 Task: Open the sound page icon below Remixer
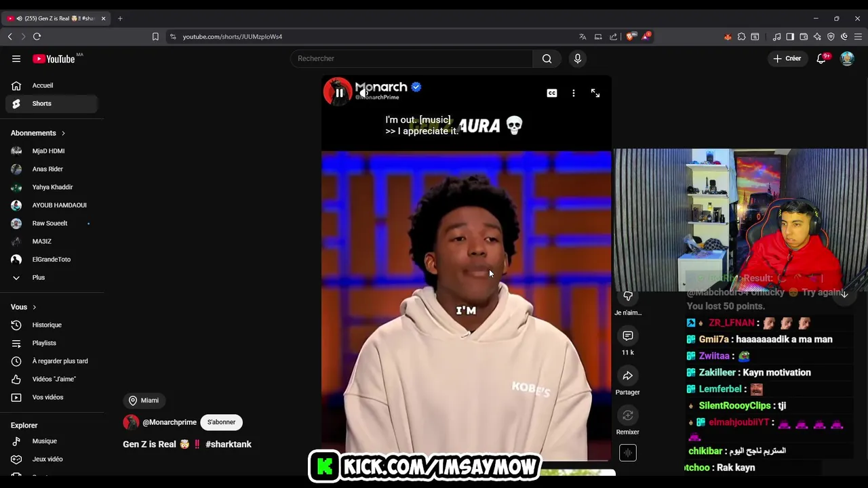(x=628, y=453)
